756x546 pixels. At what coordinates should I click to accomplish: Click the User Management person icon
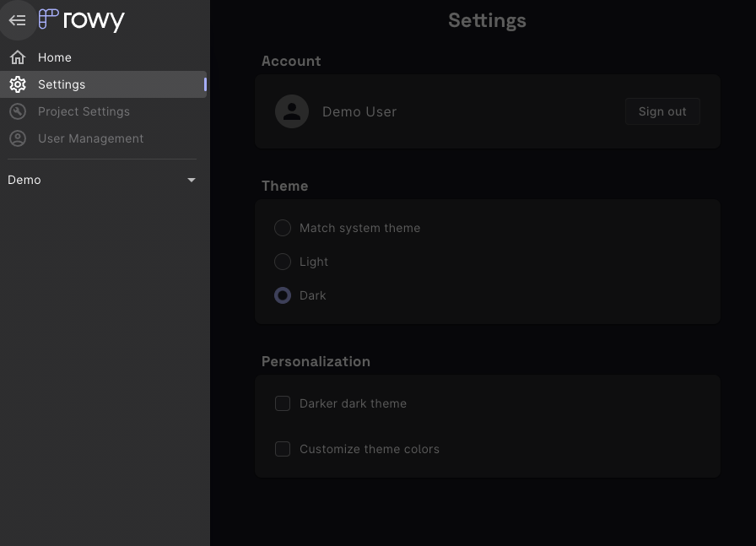18,138
